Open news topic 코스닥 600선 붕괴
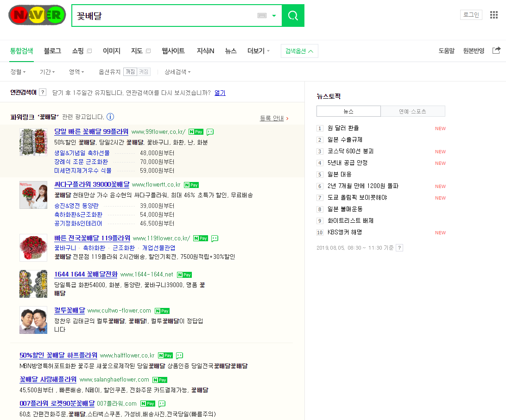506x420 pixels. click(x=350, y=151)
